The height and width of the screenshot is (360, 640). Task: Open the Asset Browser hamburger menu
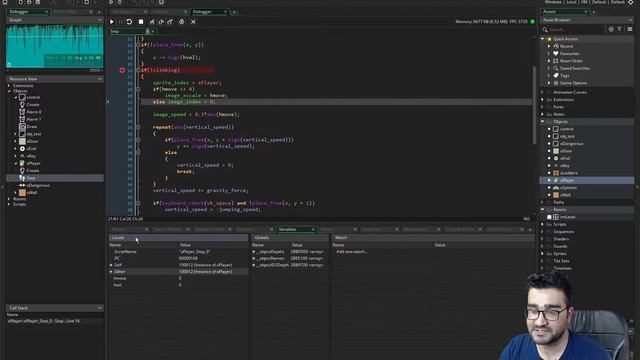click(x=630, y=29)
